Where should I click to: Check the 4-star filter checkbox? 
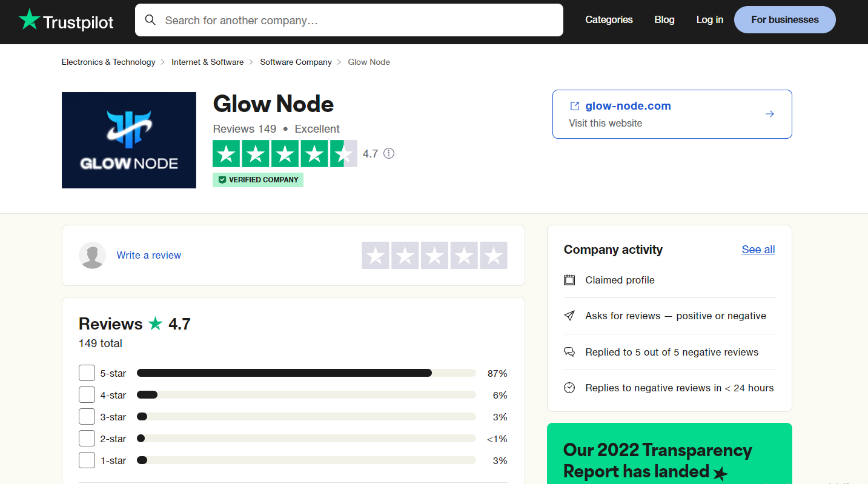click(x=87, y=395)
